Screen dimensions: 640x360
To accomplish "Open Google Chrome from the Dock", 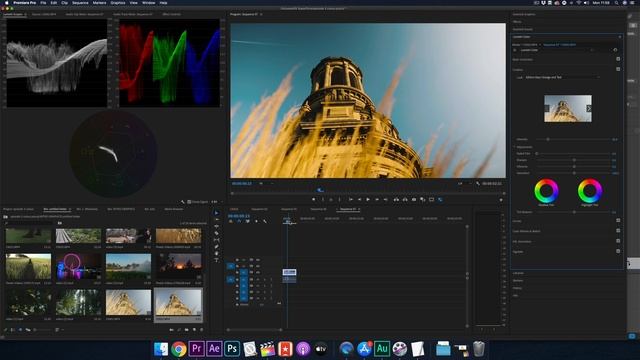I will [x=179, y=349].
